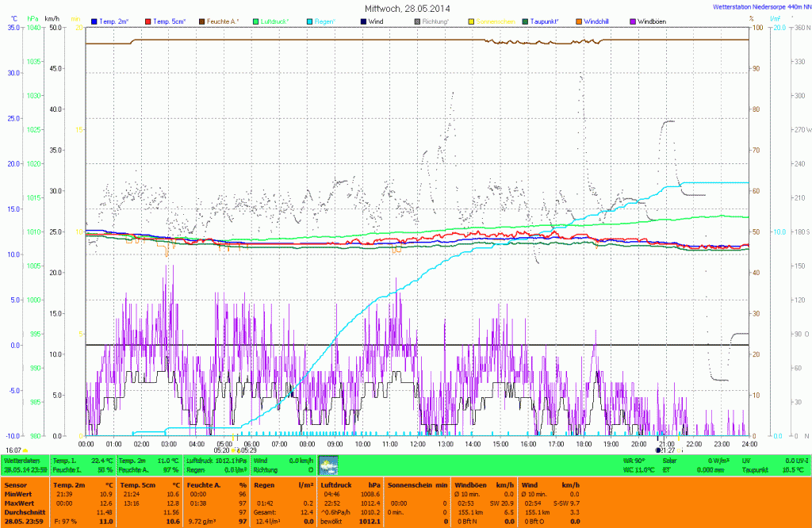Click the red Temp. 5cm legend square
Viewport: 812px width, 528px height.
tap(148, 21)
